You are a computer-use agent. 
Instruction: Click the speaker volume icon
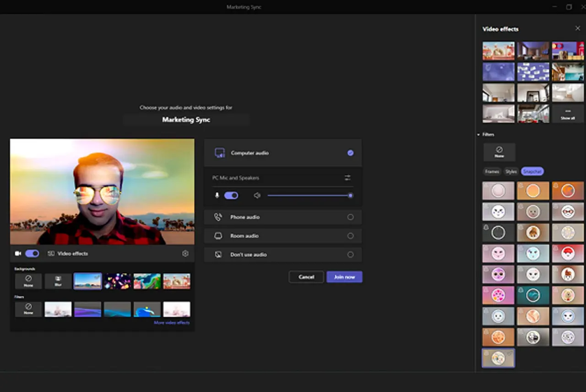pos(257,195)
